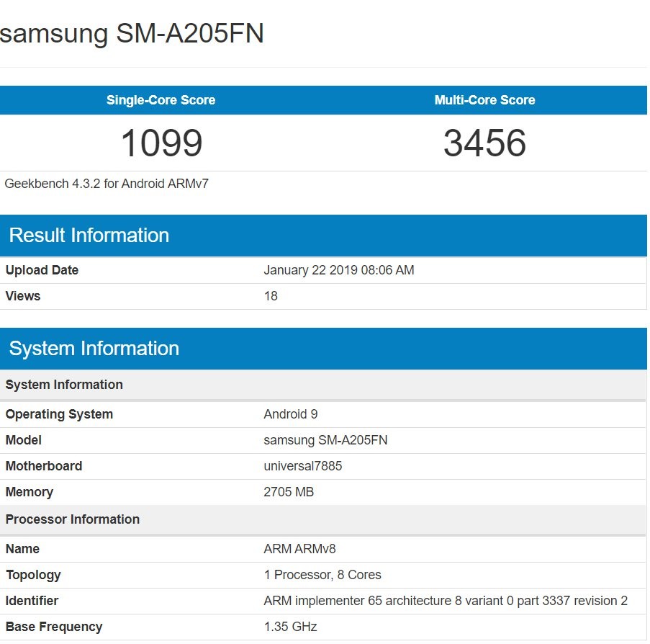This screenshot has width=650, height=644.
Task: Click the gray System Information subheading row
Action: [323, 385]
